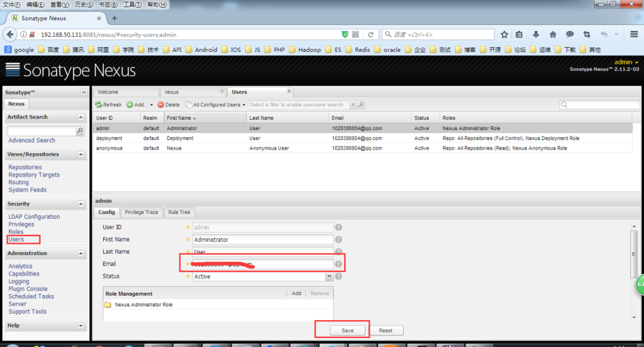Open Advanced Search link
This screenshot has width=644, height=347.
tap(32, 140)
